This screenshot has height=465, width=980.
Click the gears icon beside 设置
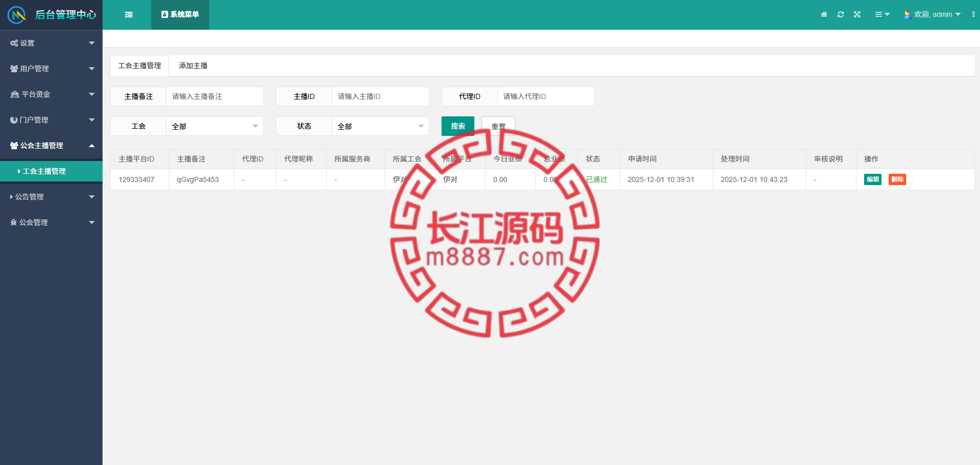pos(14,43)
